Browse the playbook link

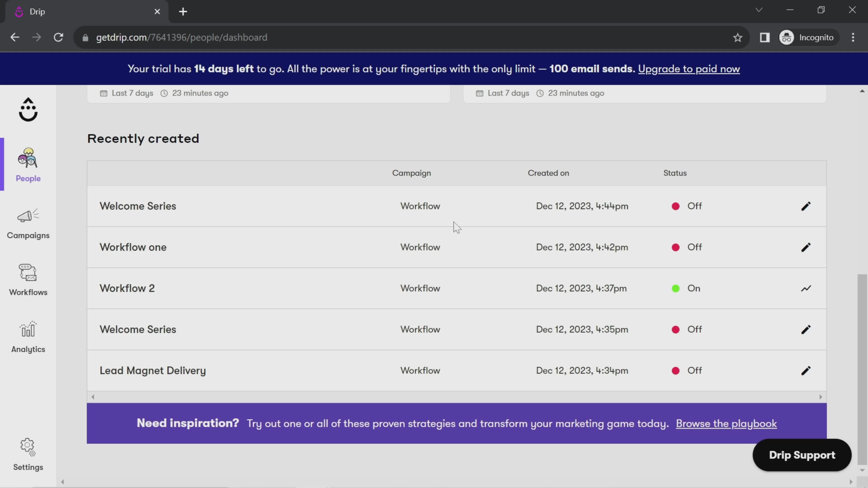[727, 424]
